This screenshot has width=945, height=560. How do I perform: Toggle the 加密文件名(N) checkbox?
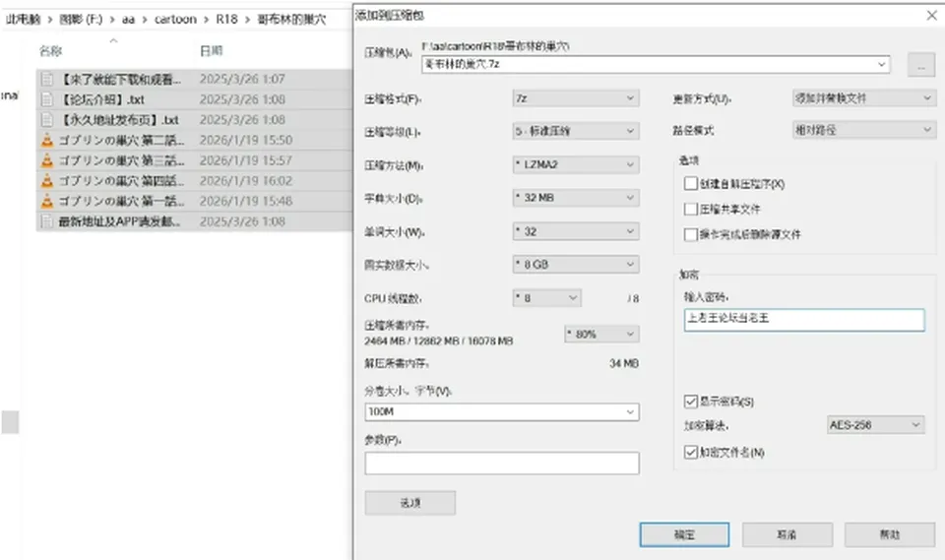point(691,452)
